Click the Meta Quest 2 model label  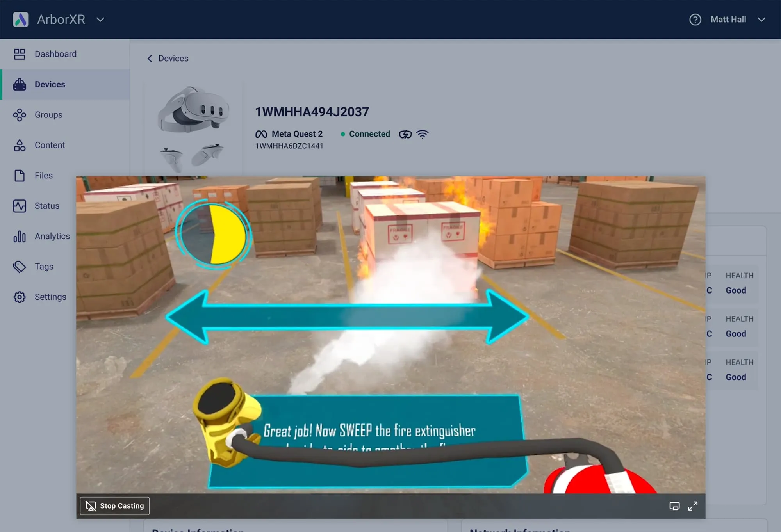point(297,134)
